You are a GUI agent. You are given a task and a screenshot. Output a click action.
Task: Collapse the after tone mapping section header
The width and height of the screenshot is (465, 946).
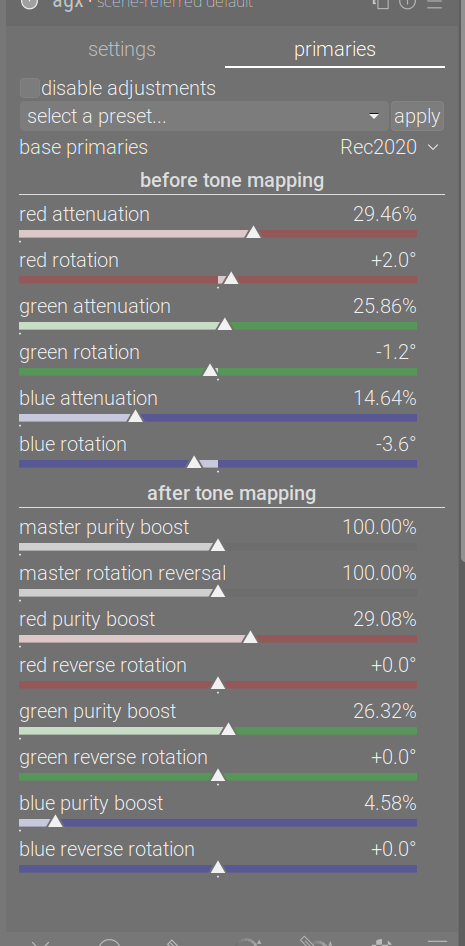click(x=232, y=494)
